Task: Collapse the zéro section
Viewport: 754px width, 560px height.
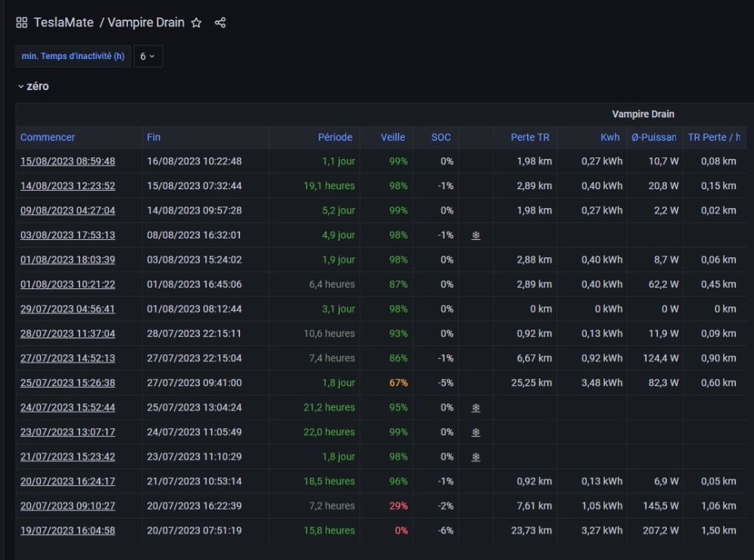Action: click(x=33, y=86)
